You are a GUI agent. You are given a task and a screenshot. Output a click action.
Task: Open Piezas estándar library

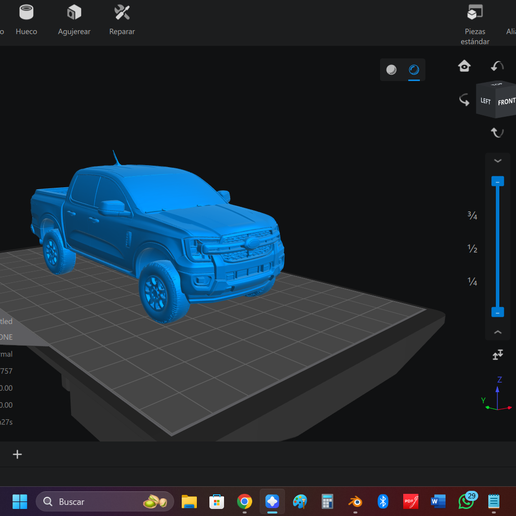click(x=475, y=24)
